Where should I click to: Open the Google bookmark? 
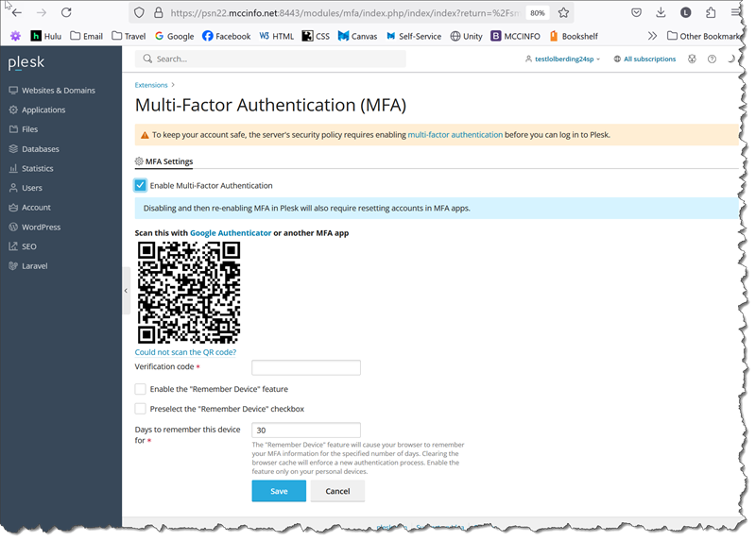tap(175, 36)
